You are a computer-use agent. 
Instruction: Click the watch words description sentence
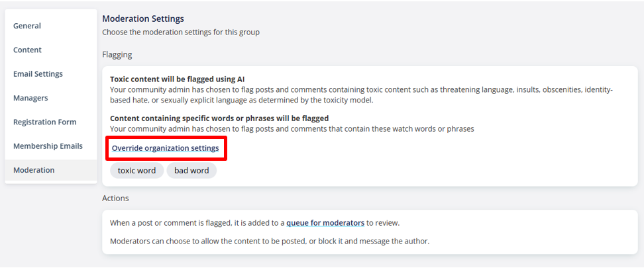pyautogui.click(x=292, y=129)
